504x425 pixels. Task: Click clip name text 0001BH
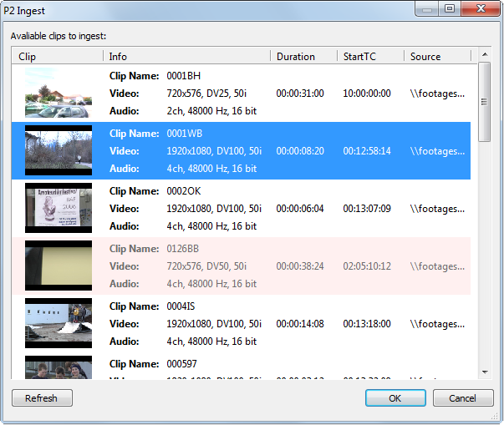pyautogui.click(x=184, y=76)
